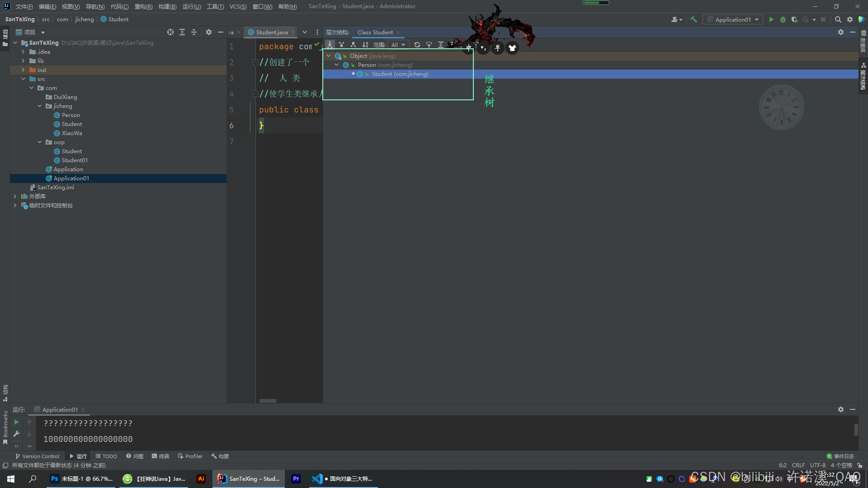The image size is (868, 488).
Task: Sort hierarchy alphabetically icon
Action: click(365, 45)
